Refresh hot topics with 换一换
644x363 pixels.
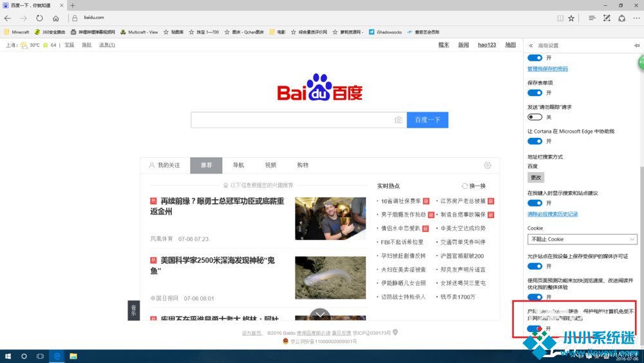(473, 186)
